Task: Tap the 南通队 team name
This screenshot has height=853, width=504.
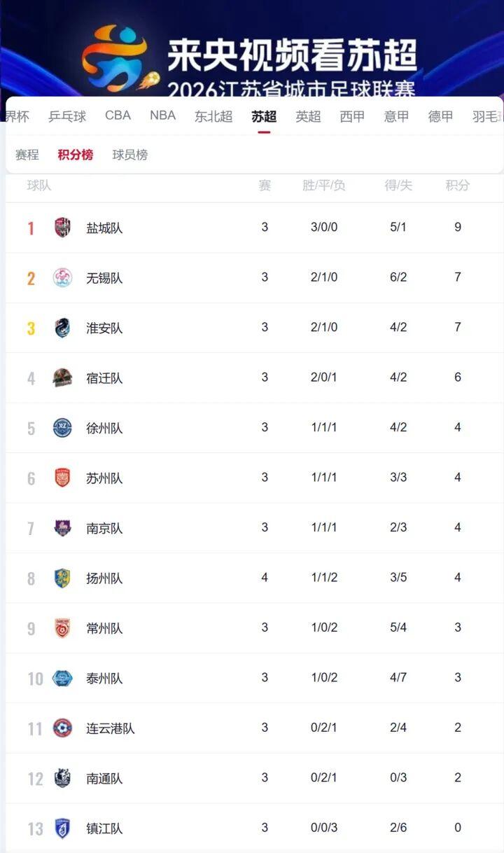Action: click(x=104, y=778)
